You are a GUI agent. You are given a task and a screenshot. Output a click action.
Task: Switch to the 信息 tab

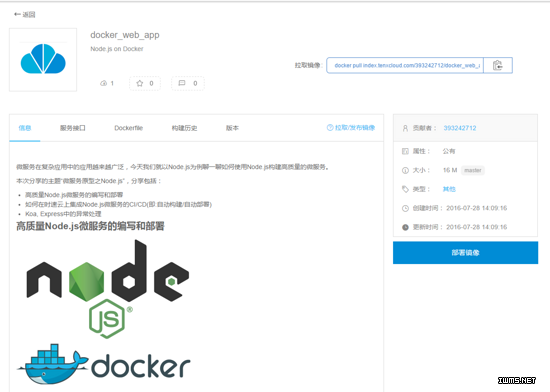[x=25, y=128]
